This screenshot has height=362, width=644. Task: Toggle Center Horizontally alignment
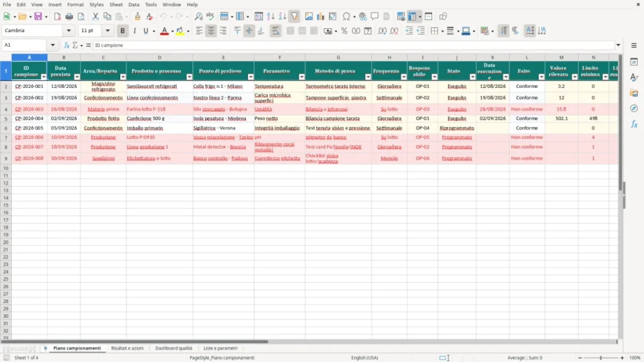tap(211, 31)
